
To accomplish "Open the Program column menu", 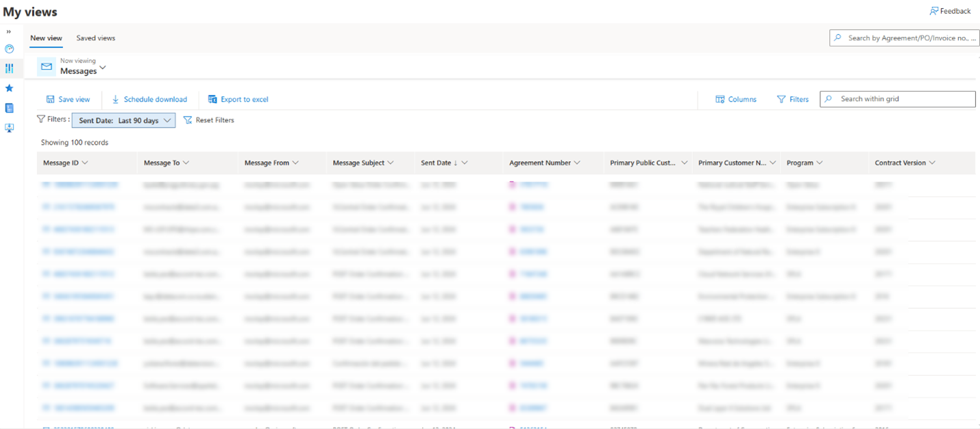I will pyautogui.click(x=820, y=163).
